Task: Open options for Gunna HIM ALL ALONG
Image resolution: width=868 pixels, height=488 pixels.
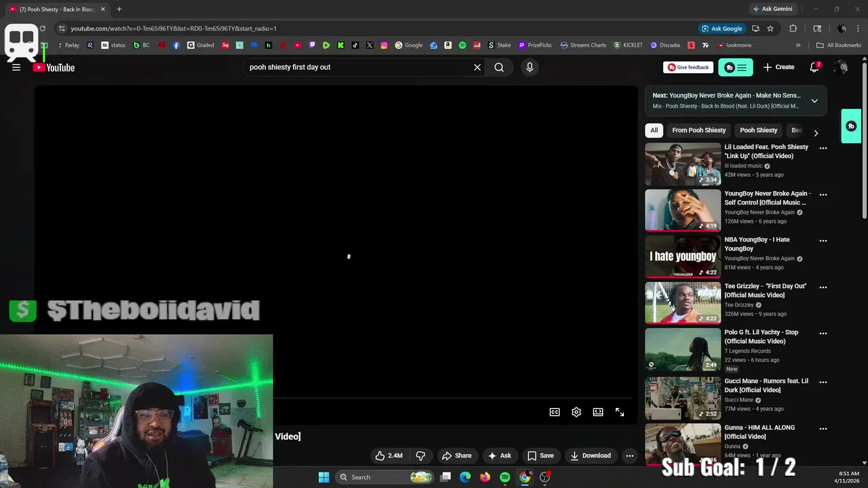Action: click(x=823, y=428)
